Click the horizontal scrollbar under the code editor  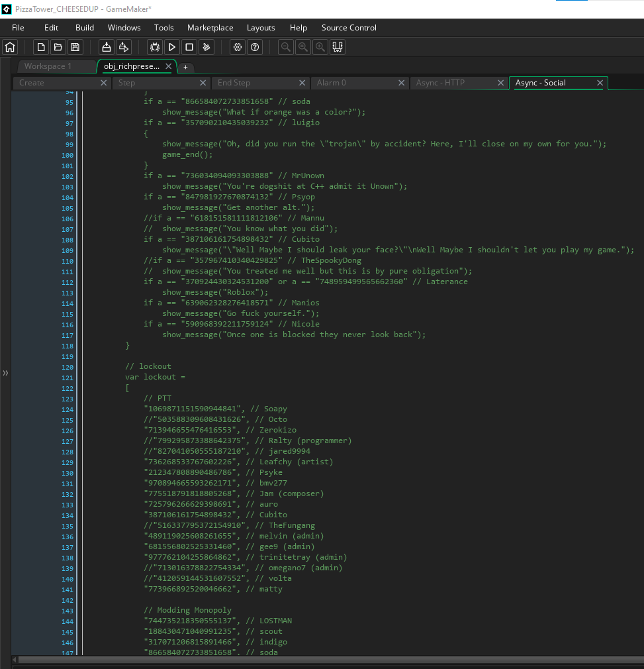point(330,660)
